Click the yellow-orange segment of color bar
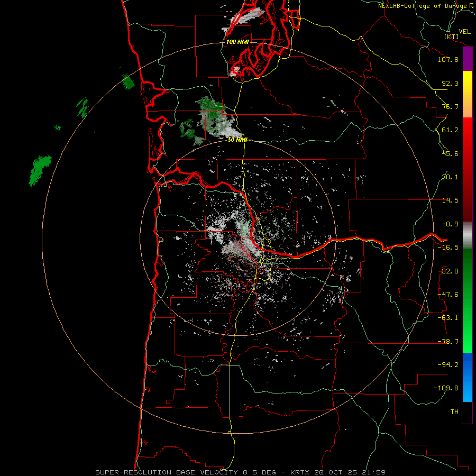Image resolution: width=476 pixels, height=476 pixels. click(467, 94)
